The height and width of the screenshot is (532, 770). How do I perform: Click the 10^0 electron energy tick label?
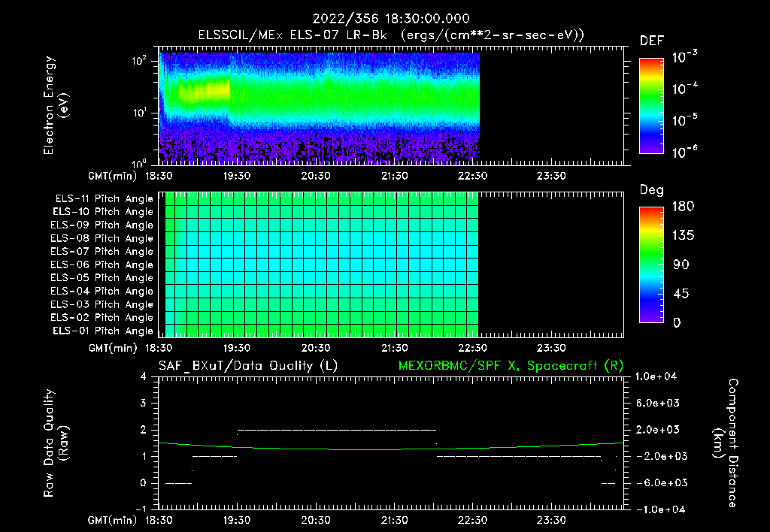tap(140, 163)
